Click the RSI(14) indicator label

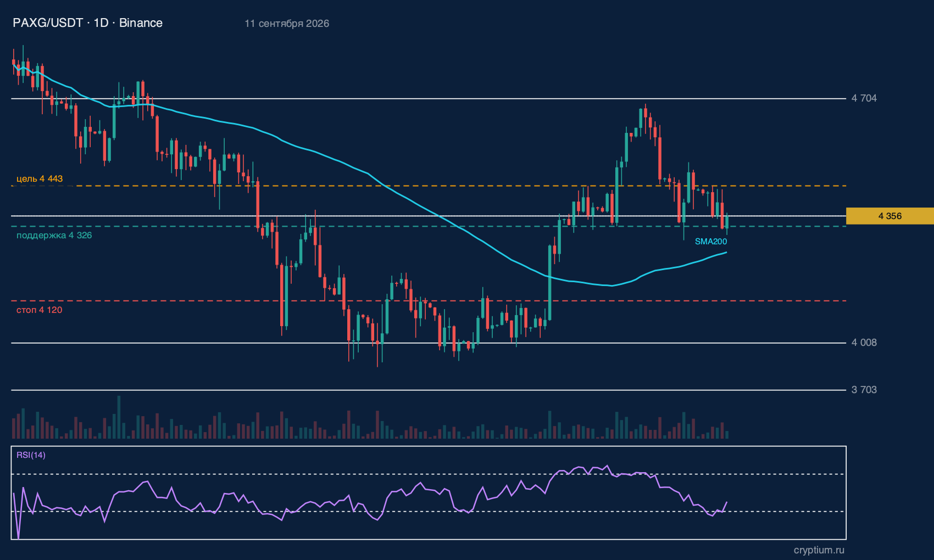click(31, 455)
